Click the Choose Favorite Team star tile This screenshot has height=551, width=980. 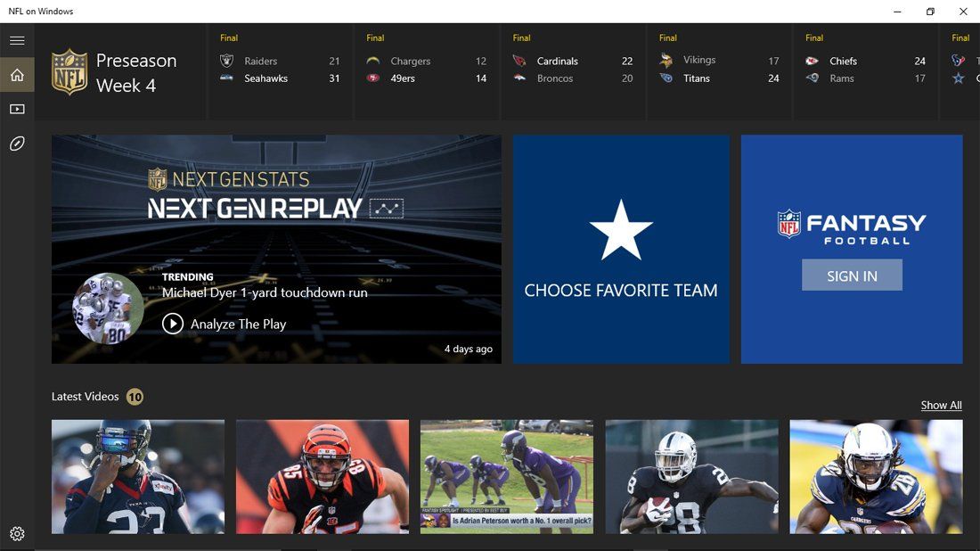point(621,249)
